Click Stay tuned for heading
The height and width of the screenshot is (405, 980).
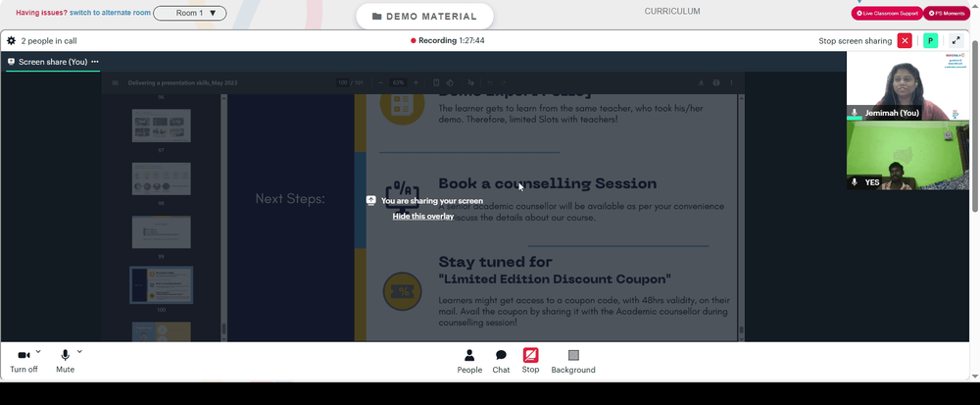point(496,262)
